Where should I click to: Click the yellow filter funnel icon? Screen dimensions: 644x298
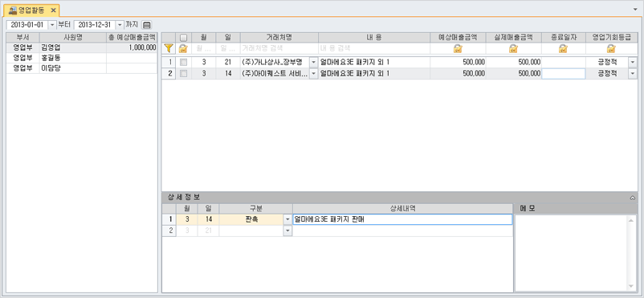[168, 49]
